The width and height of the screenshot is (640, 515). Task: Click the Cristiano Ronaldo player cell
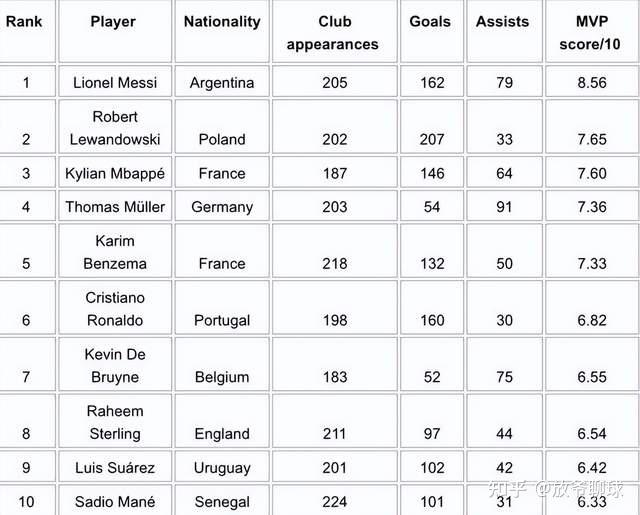tap(114, 309)
